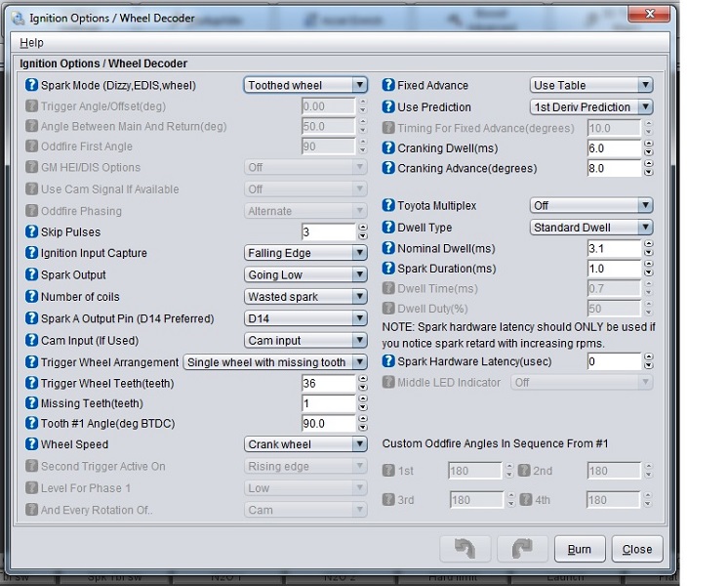This screenshot has height=586, width=728.
Task: Click the undo arrow button
Action: [466, 549]
